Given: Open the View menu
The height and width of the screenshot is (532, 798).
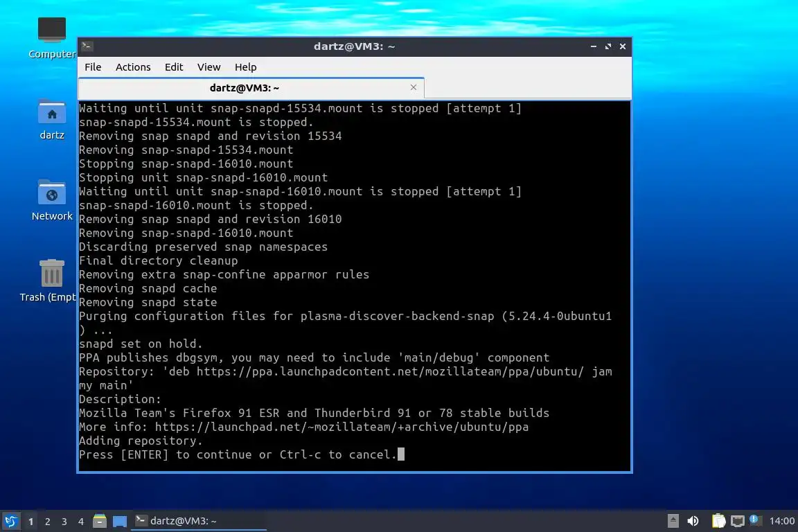Looking at the screenshot, I should (209, 67).
